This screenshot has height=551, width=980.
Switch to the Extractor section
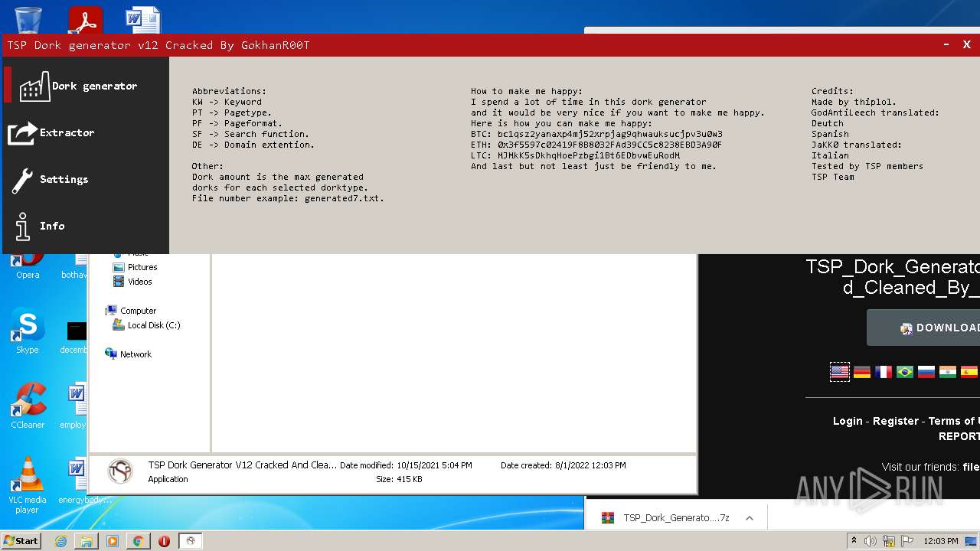click(86, 132)
